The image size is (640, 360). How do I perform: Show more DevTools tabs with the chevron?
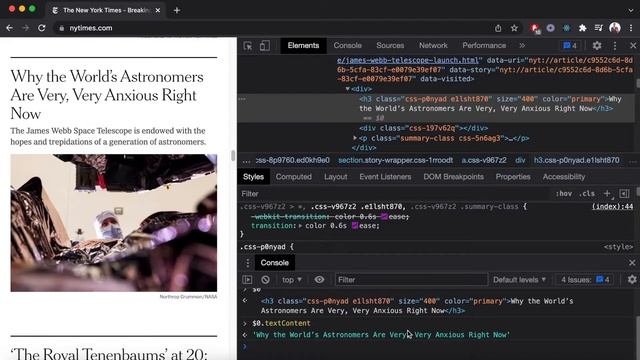(x=522, y=46)
